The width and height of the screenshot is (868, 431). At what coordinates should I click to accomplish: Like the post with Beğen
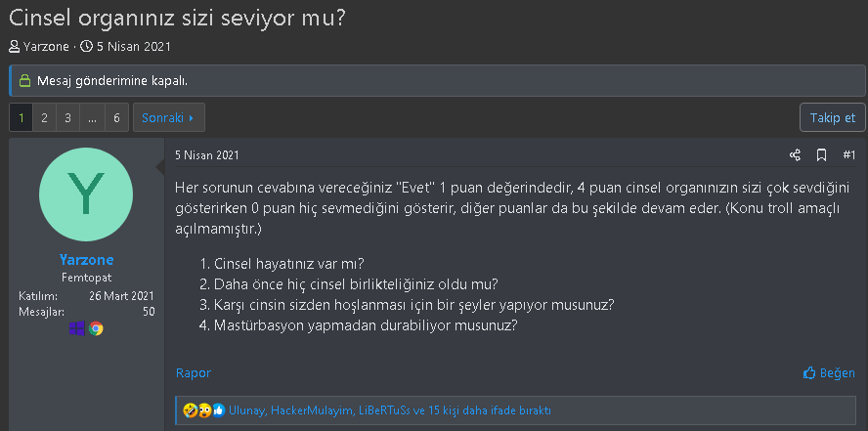tap(829, 372)
